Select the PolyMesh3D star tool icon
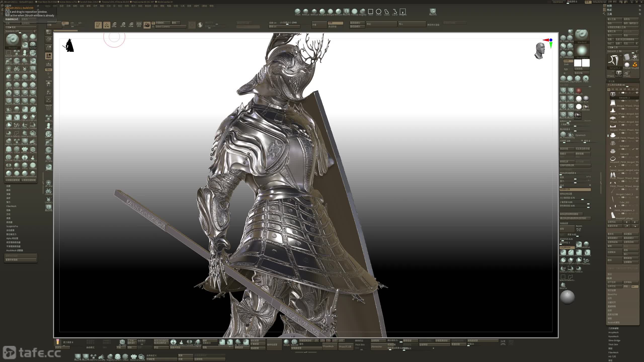Screen dimensions: 644x362 tap(635, 57)
